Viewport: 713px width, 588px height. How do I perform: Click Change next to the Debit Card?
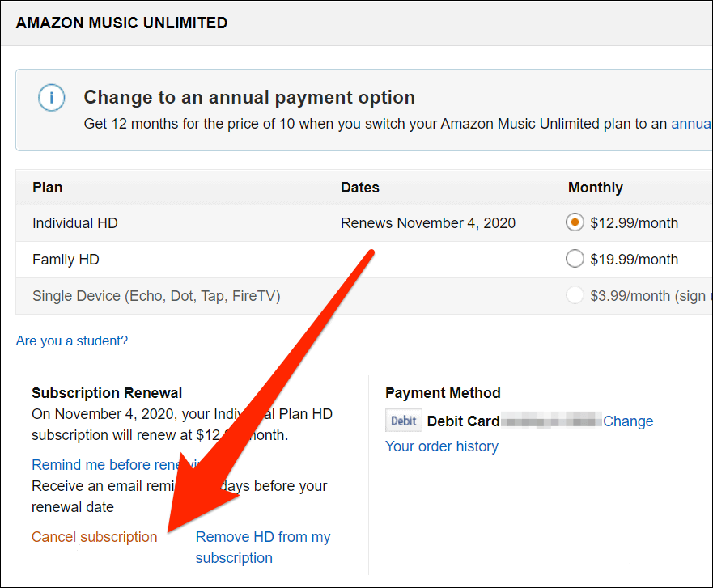tap(628, 421)
